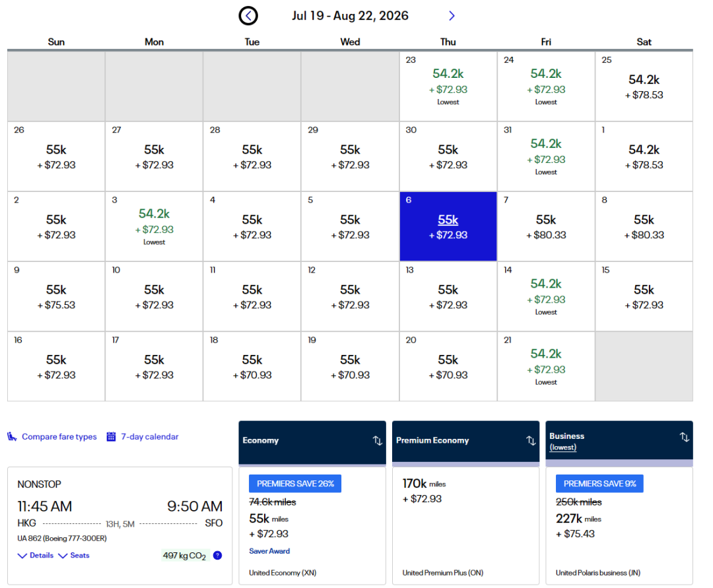Screen dimensions: 713x588
Task: Advance to next date range arrow
Action: tap(452, 16)
